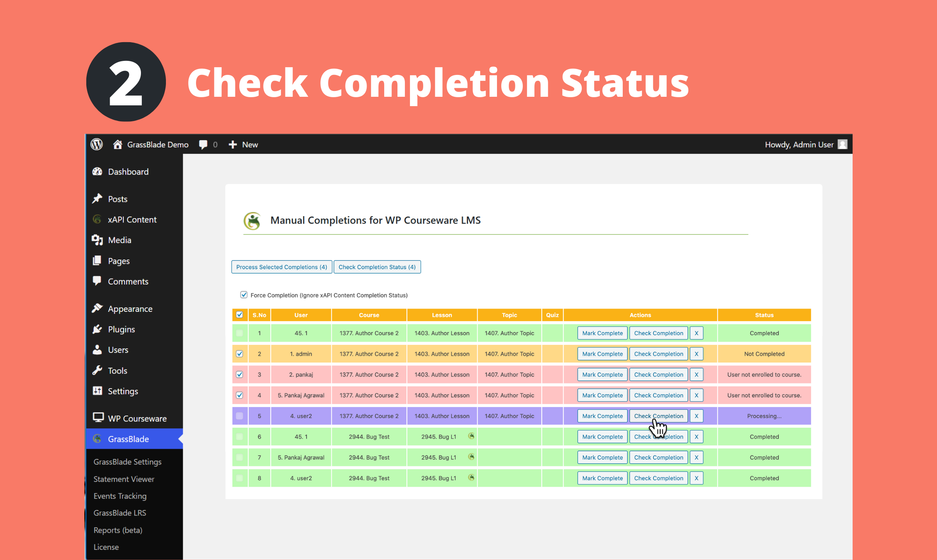Check the row 6 checkbox
937x560 pixels.
tap(240, 437)
